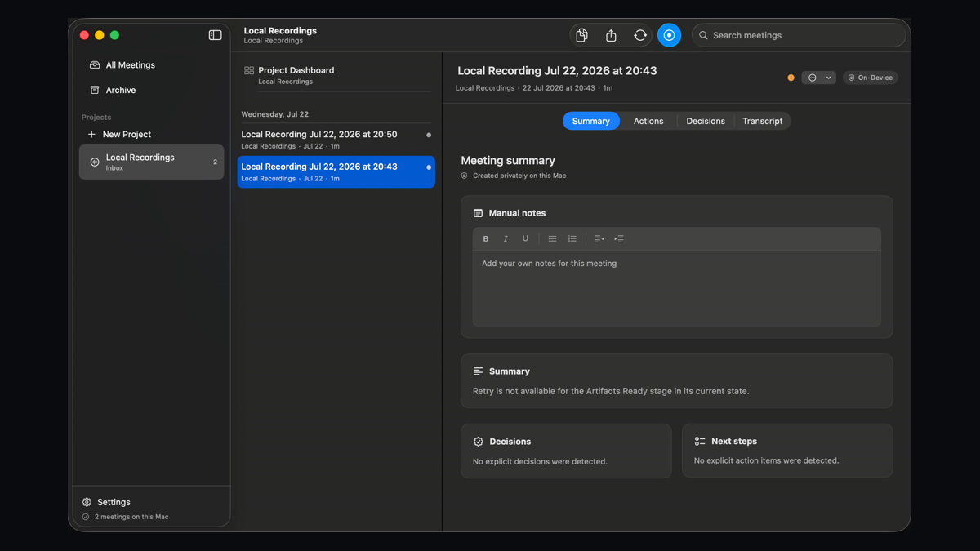Click 'No explicit action items were detected.' text
980x551 pixels.
(x=766, y=460)
